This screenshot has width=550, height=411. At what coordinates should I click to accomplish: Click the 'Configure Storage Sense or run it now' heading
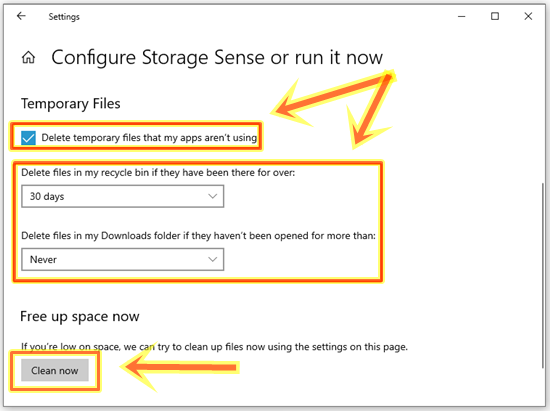217,58
